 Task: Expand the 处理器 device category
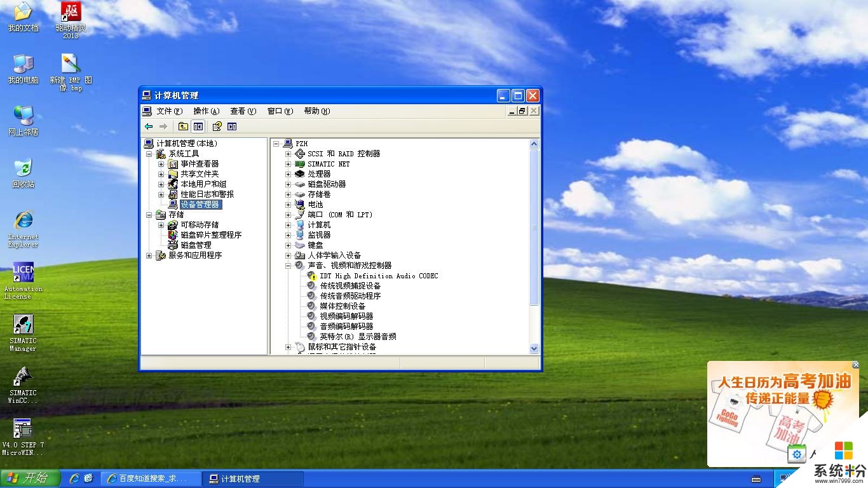(x=288, y=174)
